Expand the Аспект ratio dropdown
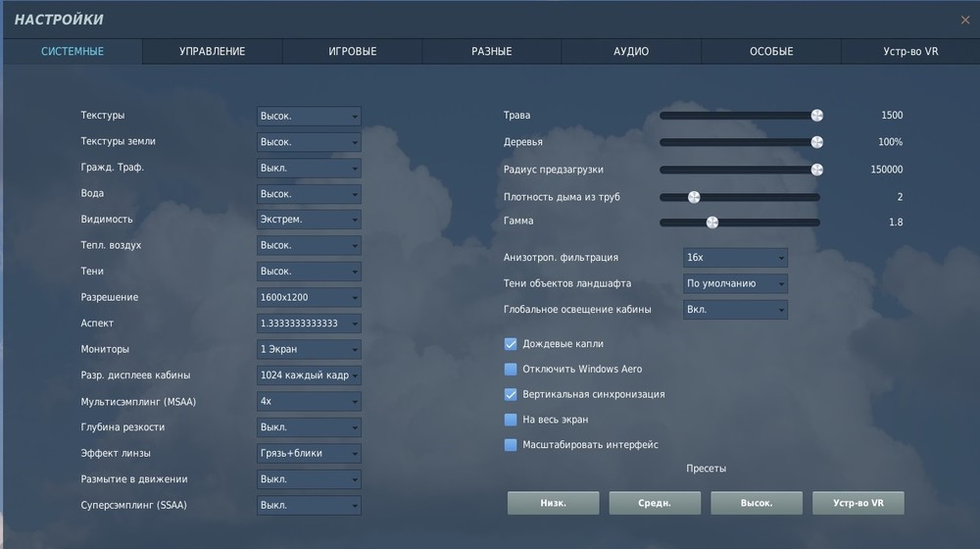This screenshot has height=549, width=980. click(x=309, y=324)
